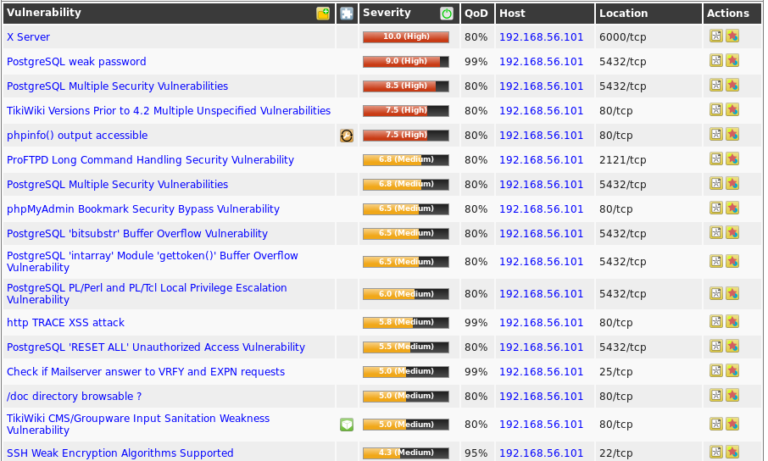Click the add note icon for X Server
This screenshot has width=768, height=461.
pos(716,36)
